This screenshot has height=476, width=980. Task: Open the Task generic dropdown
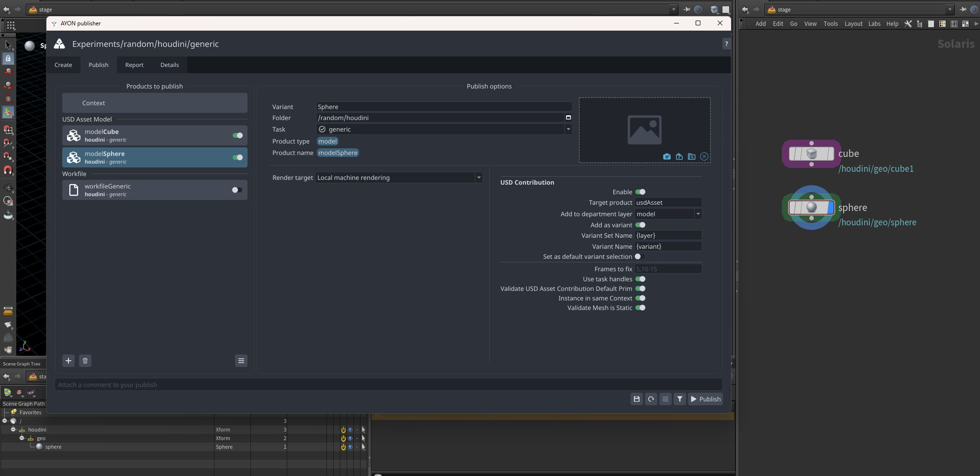[x=568, y=129]
